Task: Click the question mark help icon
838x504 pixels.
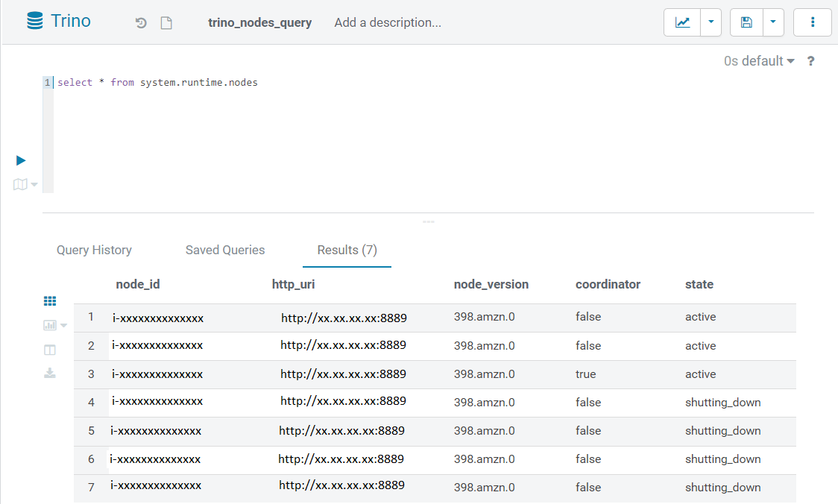Action: [x=810, y=61]
